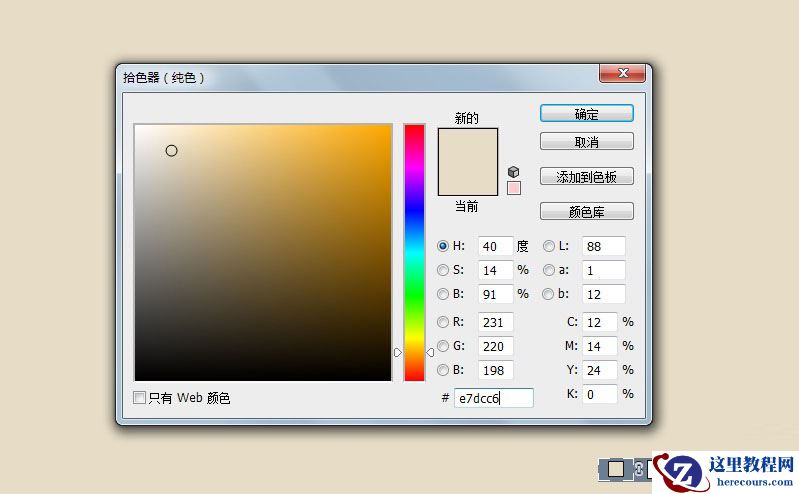This screenshot has width=799, height=494.
Task: Open the 颜色库 color libraries button
Action: (587, 211)
